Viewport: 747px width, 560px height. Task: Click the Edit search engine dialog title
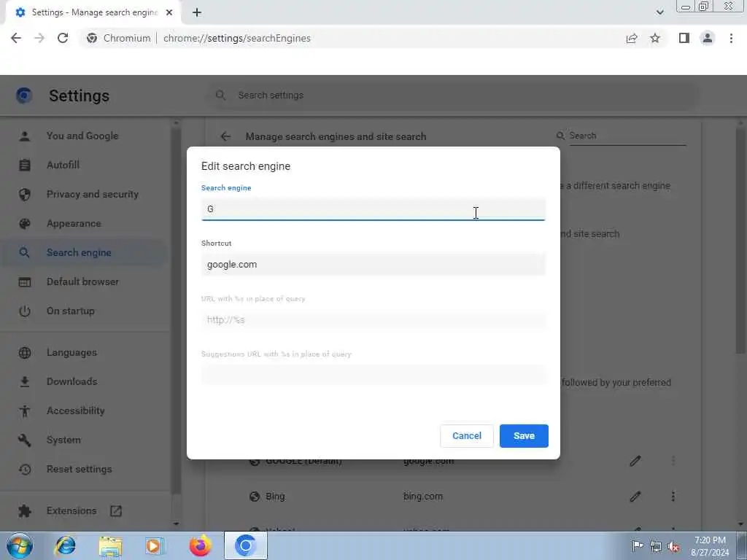[246, 166]
